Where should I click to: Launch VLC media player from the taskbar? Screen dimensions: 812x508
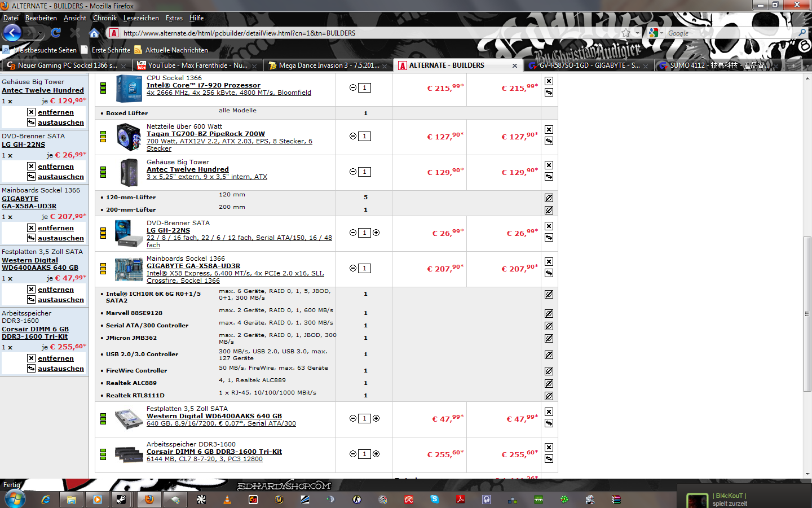point(227,500)
